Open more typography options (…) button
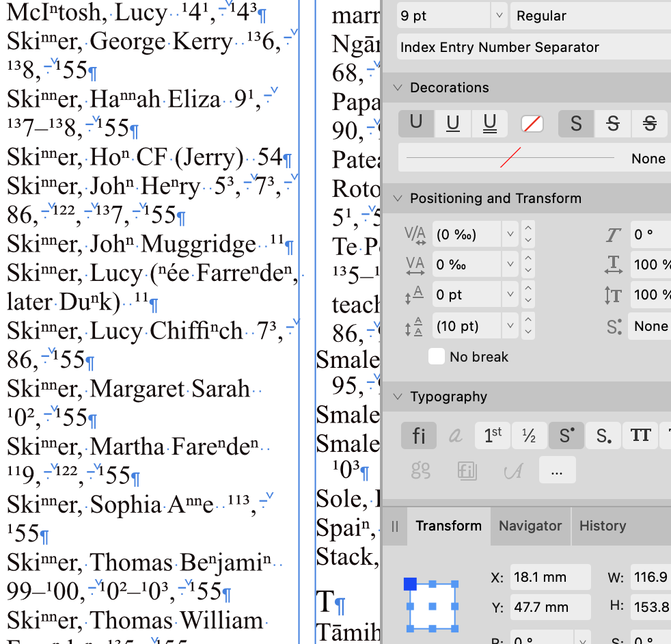Screen dimensions: 671x644 pyautogui.click(x=557, y=470)
